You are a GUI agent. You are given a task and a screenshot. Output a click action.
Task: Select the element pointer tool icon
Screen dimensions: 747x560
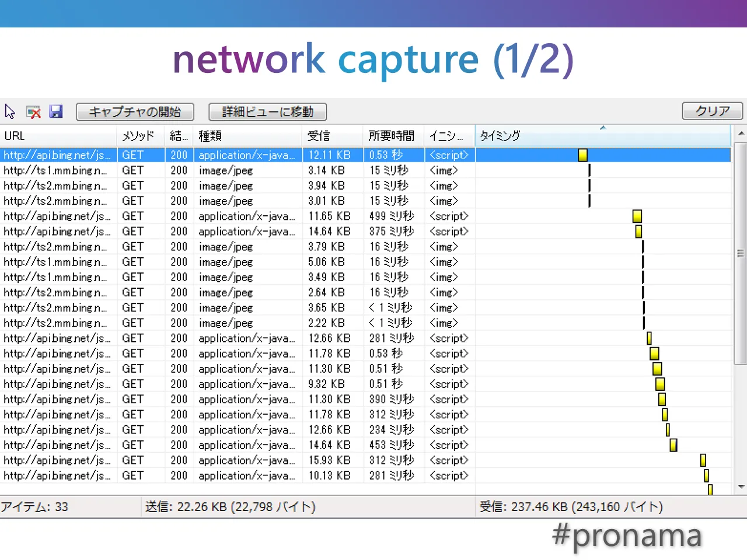pyautogui.click(x=10, y=111)
